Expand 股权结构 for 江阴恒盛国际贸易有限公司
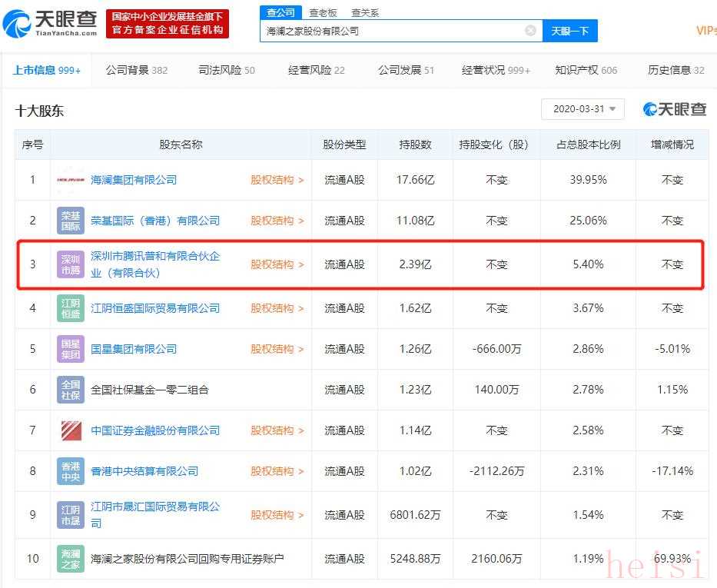This screenshot has height=588, width=717. [x=277, y=308]
